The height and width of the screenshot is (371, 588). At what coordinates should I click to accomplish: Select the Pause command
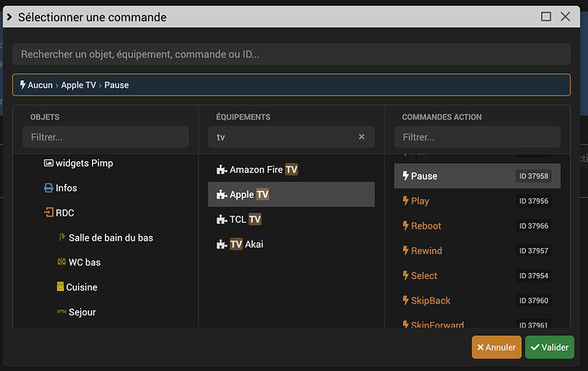point(477,176)
